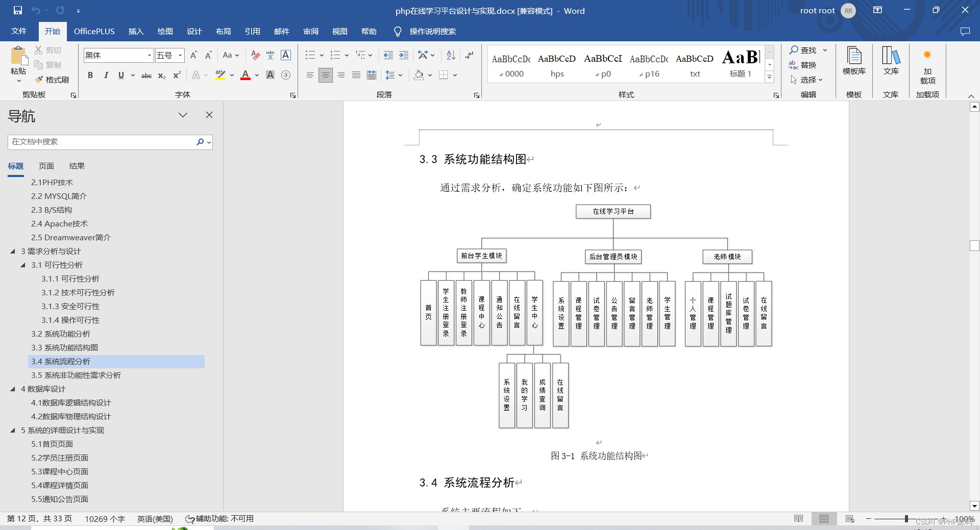The image size is (980, 530).
Task: Toggle Italic formatting
Action: (x=106, y=75)
